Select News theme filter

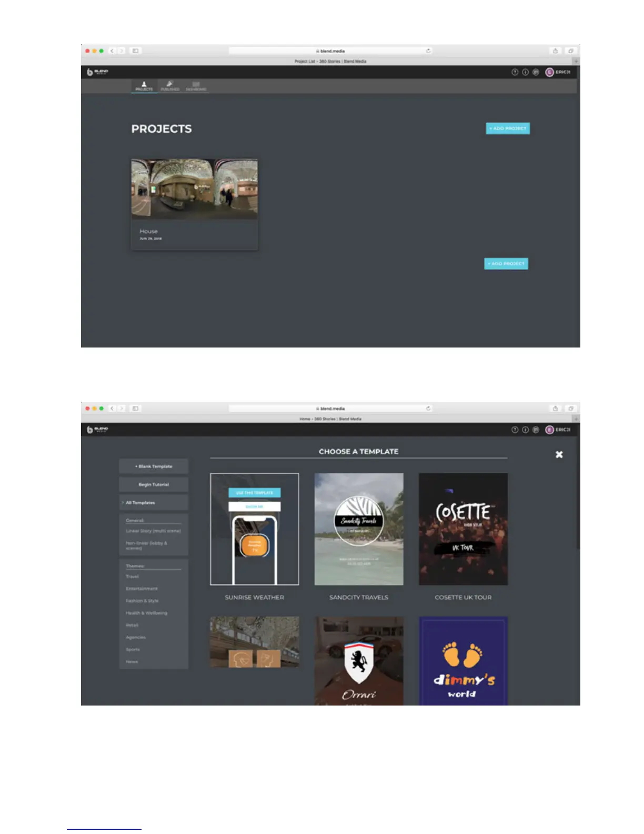[x=132, y=661]
